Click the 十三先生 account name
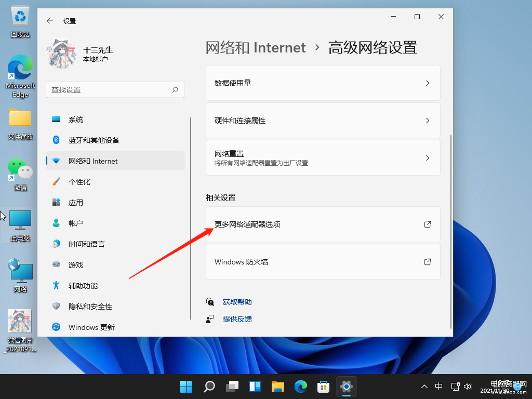532x399 pixels. (98, 50)
